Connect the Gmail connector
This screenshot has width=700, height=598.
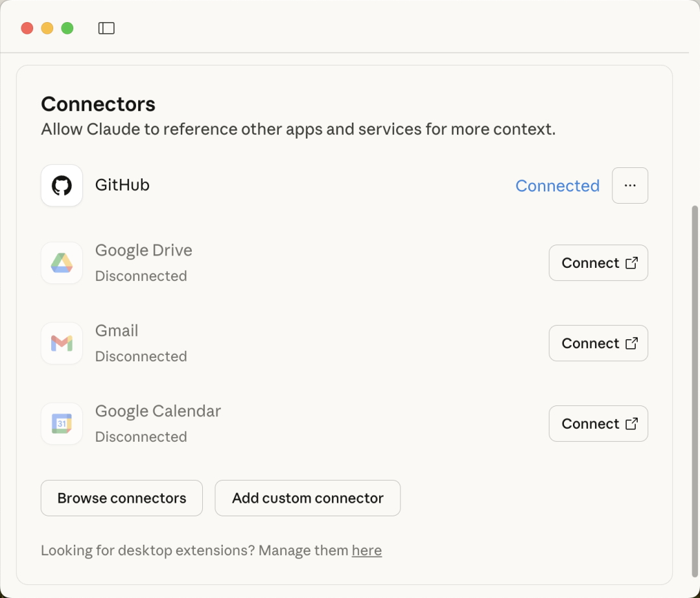(x=598, y=343)
